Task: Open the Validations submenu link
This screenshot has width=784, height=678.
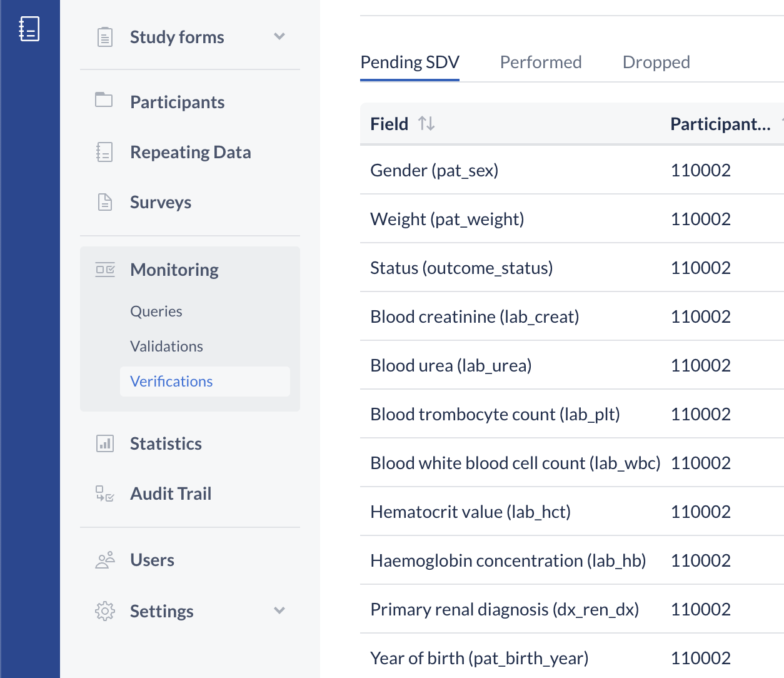Action: click(166, 347)
